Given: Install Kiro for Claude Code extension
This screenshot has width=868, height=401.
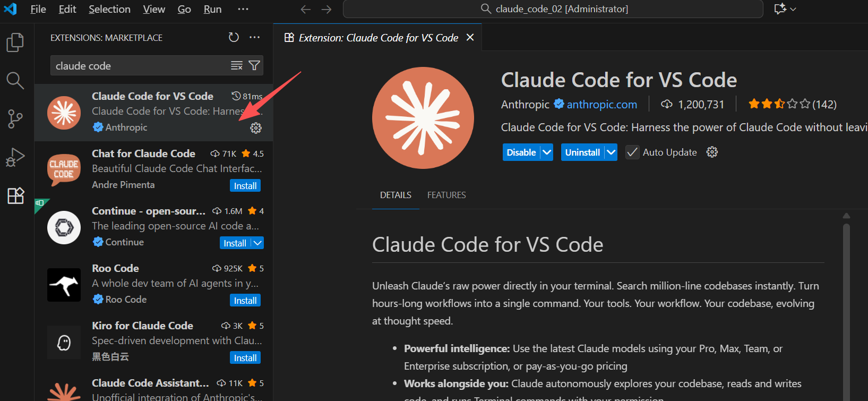Looking at the screenshot, I should coord(245,358).
